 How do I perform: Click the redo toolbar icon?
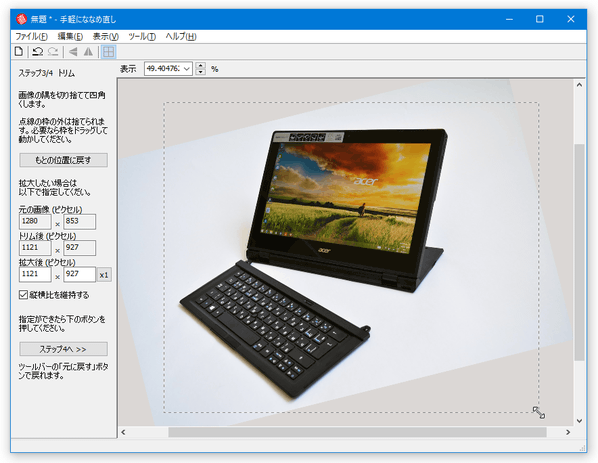[x=53, y=51]
